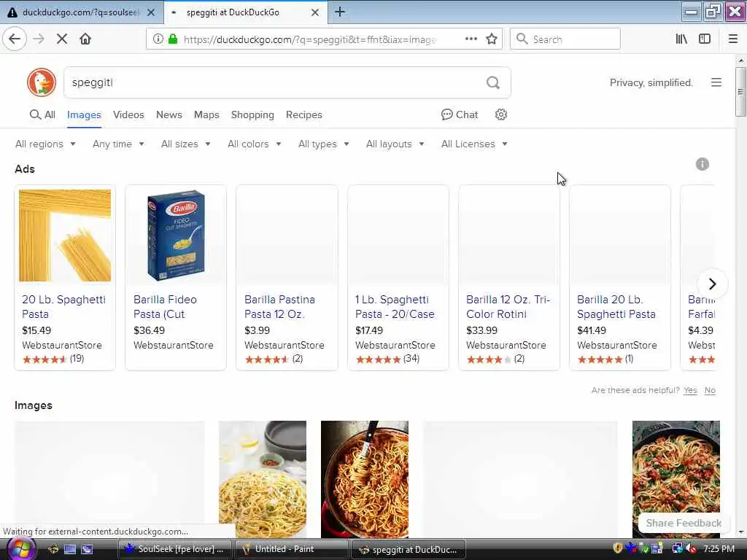This screenshot has height=560, width=747.
Task: Open the 20 Lb. Spaghetti Pasta ad link
Action: (x=64, y=307)
